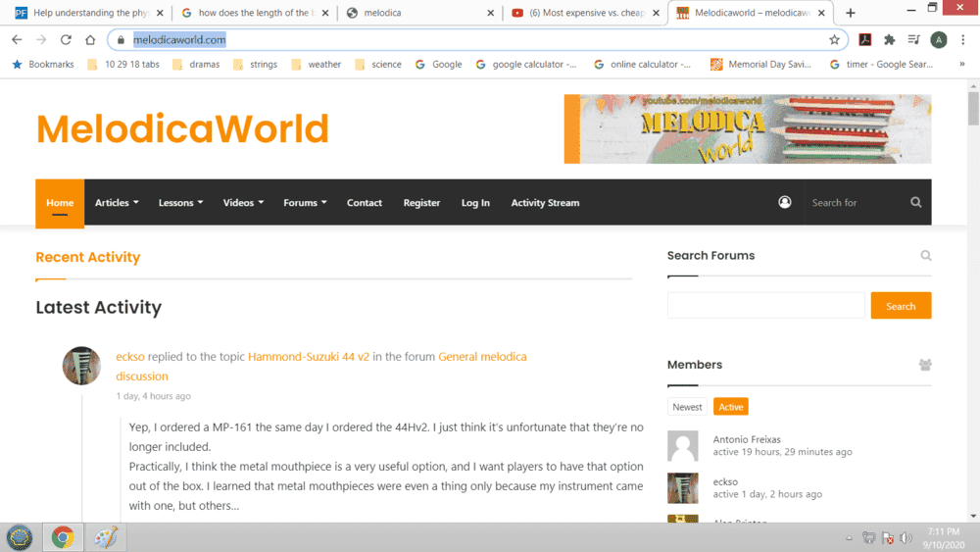Open the Hammond-Suzuki 44 v2 topic link
The image size is (980, 552).
[x=308, y=357]
